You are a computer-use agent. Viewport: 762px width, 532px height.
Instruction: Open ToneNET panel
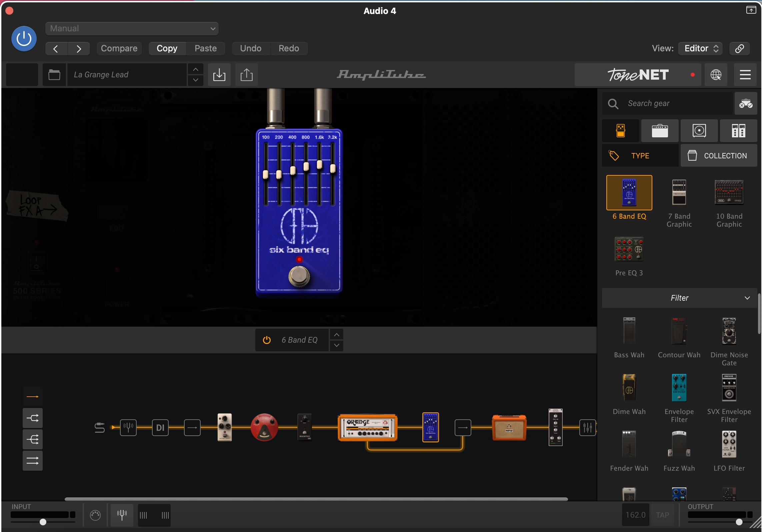pos(638,75)
